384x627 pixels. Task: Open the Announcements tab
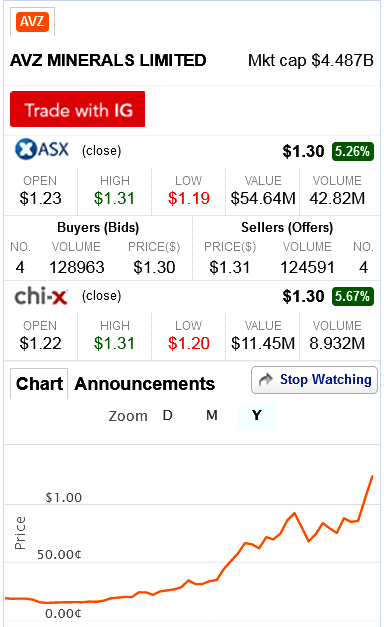click(145, 384)
